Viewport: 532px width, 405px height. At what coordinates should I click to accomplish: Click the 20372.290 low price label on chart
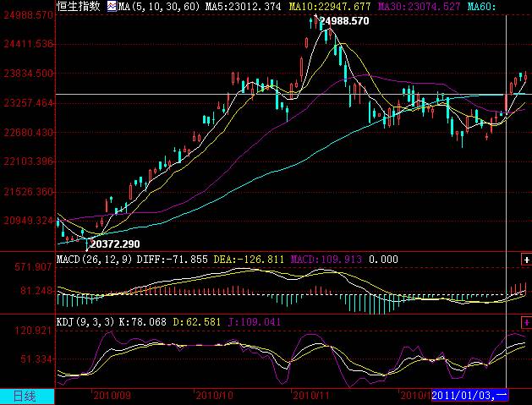(x=115, y=244)
